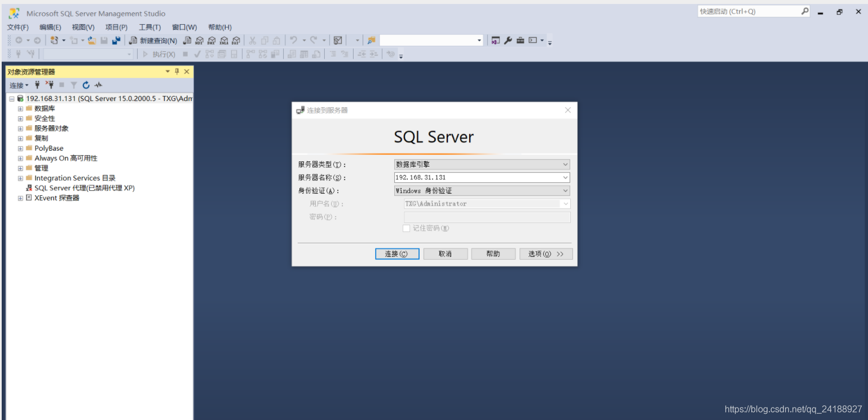The height and width of the screenshot is (420, 868).
Task: Open the 帮助(H) menu
Action: point(220,27)
